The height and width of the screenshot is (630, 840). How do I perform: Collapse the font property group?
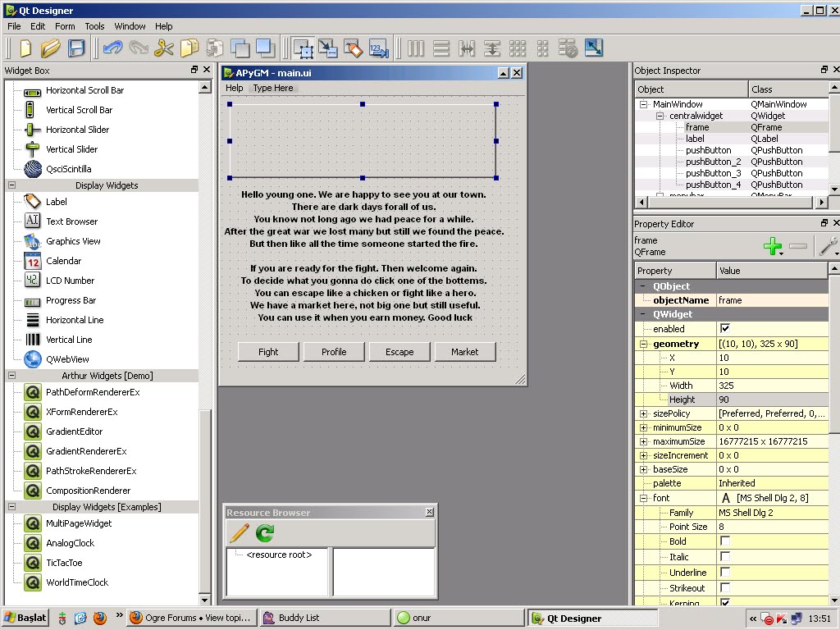pos(643,498)
